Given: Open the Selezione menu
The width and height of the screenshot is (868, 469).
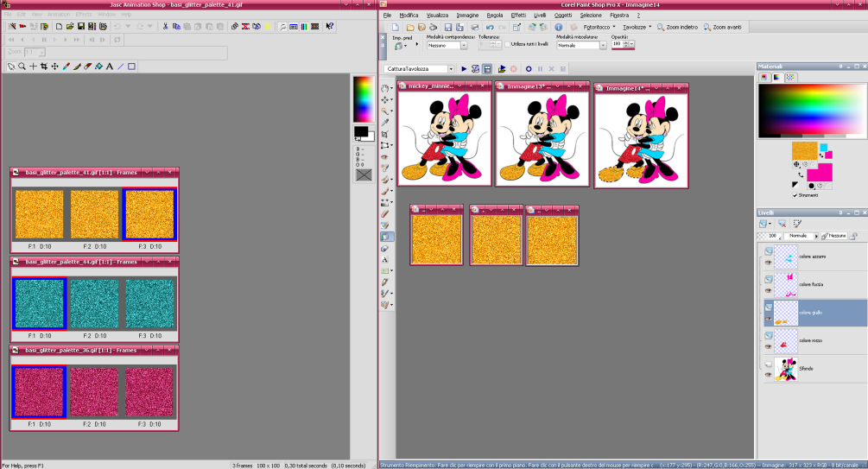Looking at the screenshot, I should [591, 15].
